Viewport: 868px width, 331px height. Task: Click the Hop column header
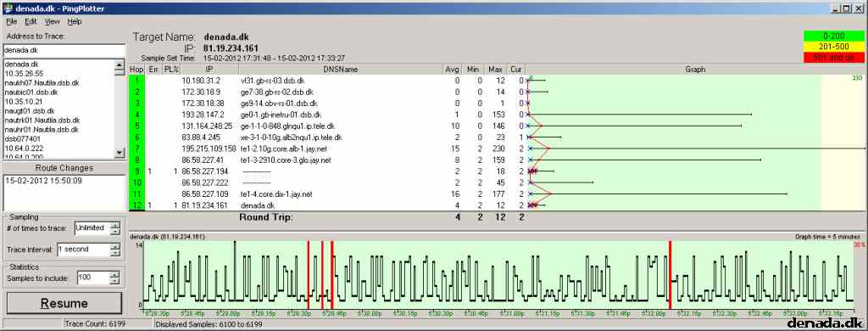(136, 70)
